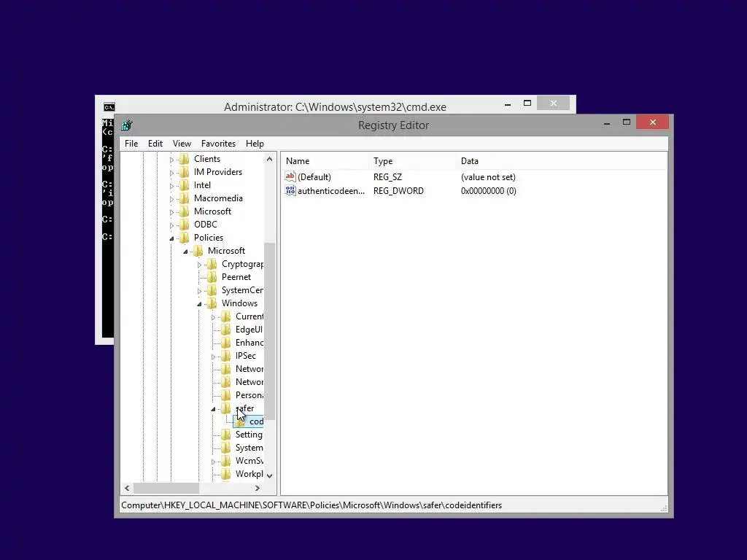This screenshot has width=747, height=560.
Task: Select the SystemCertificates folder icon
Action: 212,290
